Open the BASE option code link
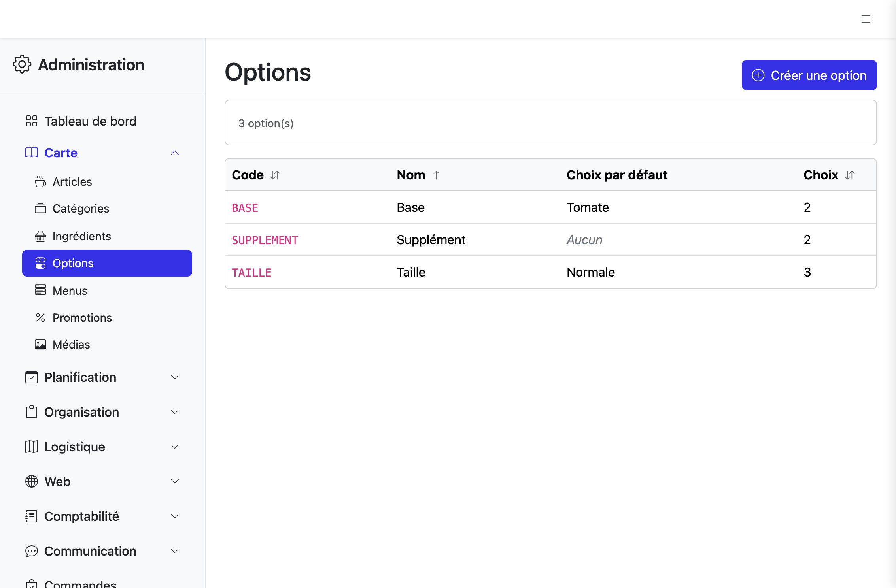This screenshot has width=896, height=588. pyautogui.click(x=245, y=208)
